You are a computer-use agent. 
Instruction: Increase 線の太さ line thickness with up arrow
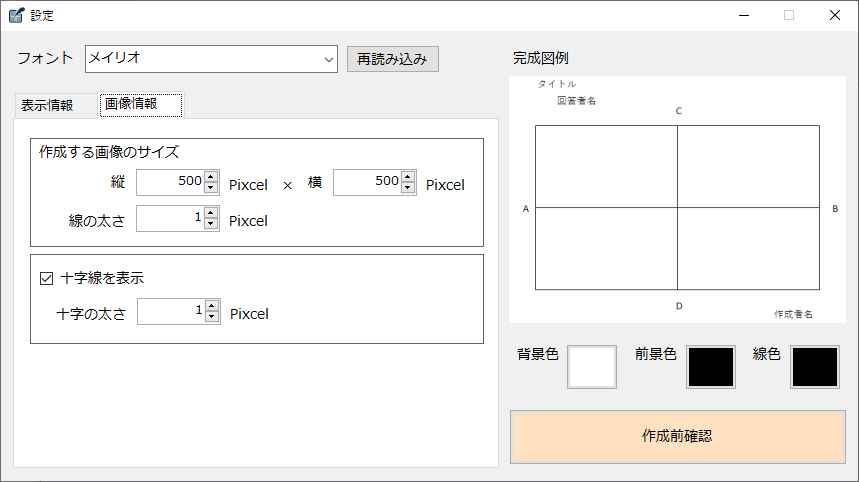[x=210, y=213]
